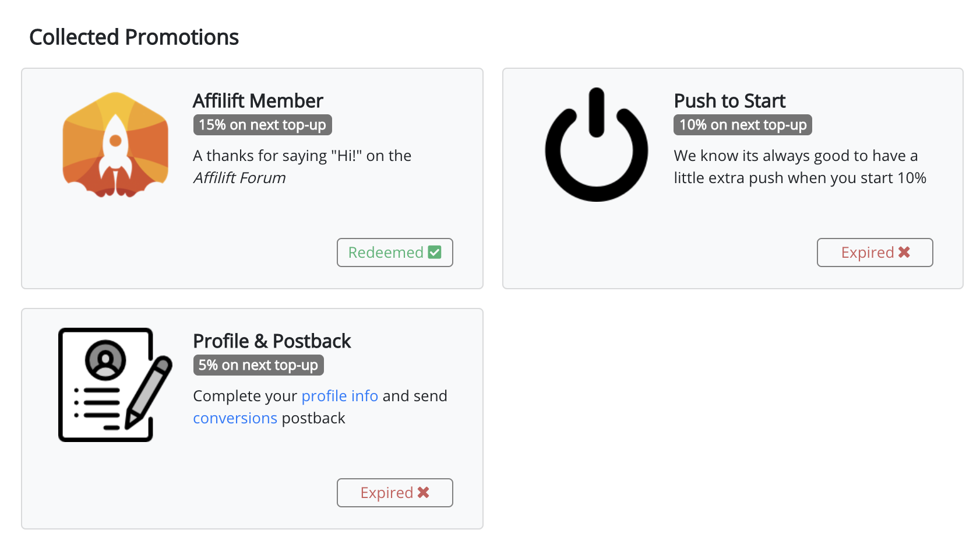Click the profile document pencil icon
980x547 pixels.
115,385
